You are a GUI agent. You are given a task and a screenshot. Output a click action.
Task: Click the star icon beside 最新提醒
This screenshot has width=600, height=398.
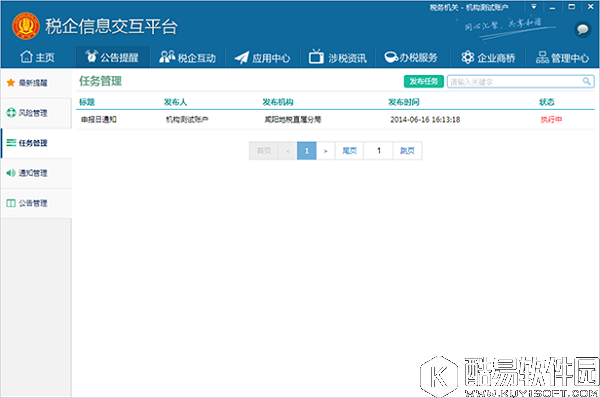tap(11, 83)
